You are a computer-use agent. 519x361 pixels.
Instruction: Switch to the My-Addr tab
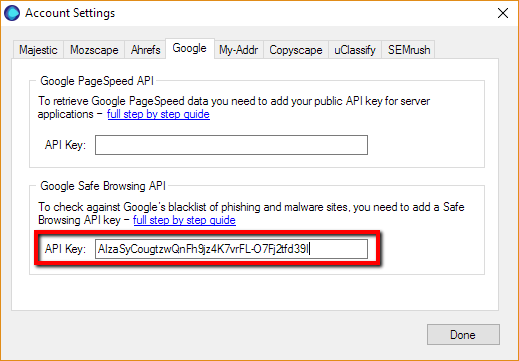click(239, 50)
